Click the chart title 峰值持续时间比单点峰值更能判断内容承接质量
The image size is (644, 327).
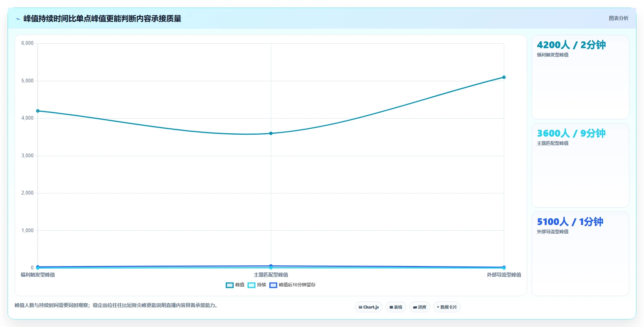point(102,18)
